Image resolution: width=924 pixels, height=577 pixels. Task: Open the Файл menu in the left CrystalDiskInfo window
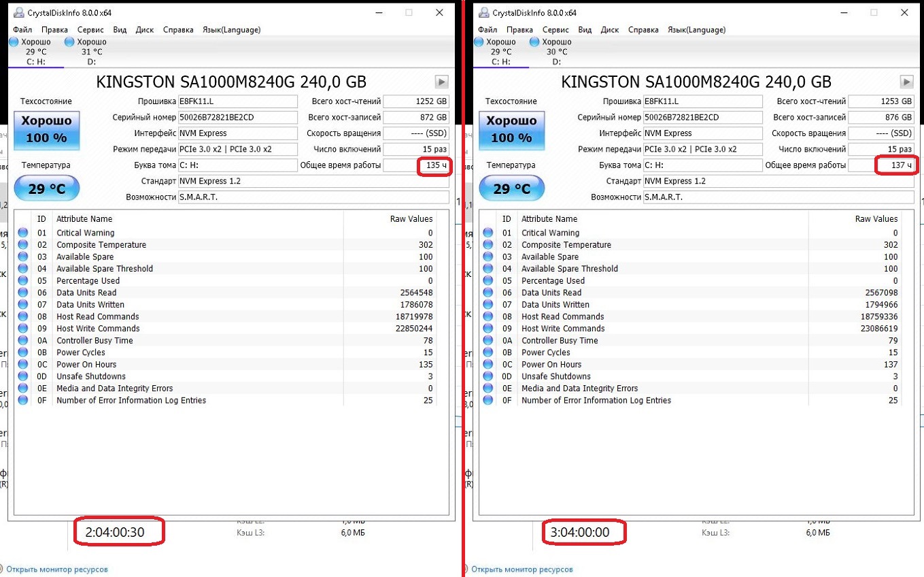(22, 30)
